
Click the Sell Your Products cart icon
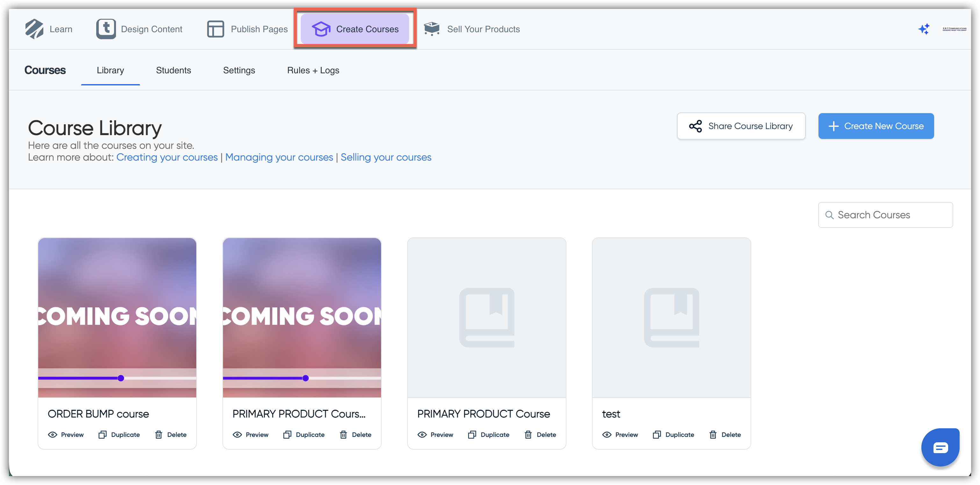click(x=431, y=29)
